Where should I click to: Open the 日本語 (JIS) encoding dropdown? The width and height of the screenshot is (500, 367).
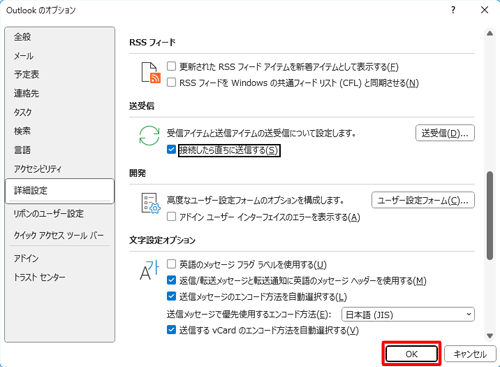[x=408, y=314]
